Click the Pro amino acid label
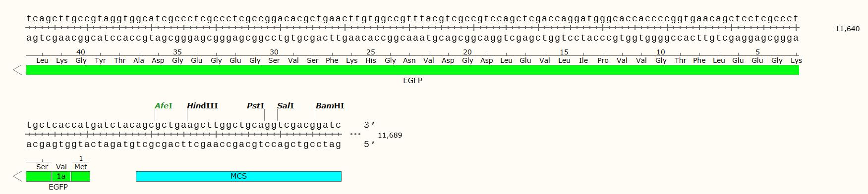Screen dimensions: 868x194 click(603, 60)
